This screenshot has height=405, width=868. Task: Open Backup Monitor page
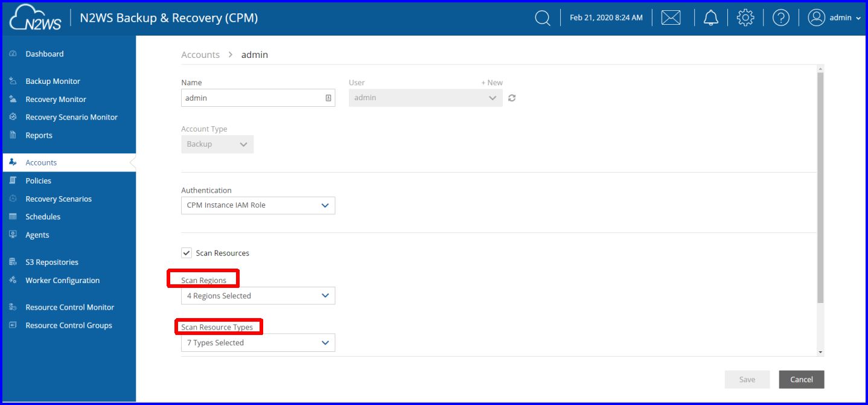point(53,81)
